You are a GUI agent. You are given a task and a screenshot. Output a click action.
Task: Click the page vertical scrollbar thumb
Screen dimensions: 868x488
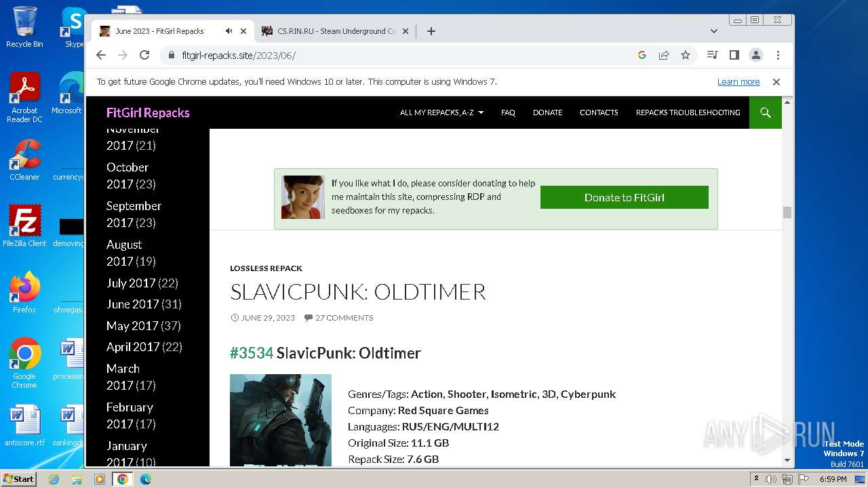787,213
